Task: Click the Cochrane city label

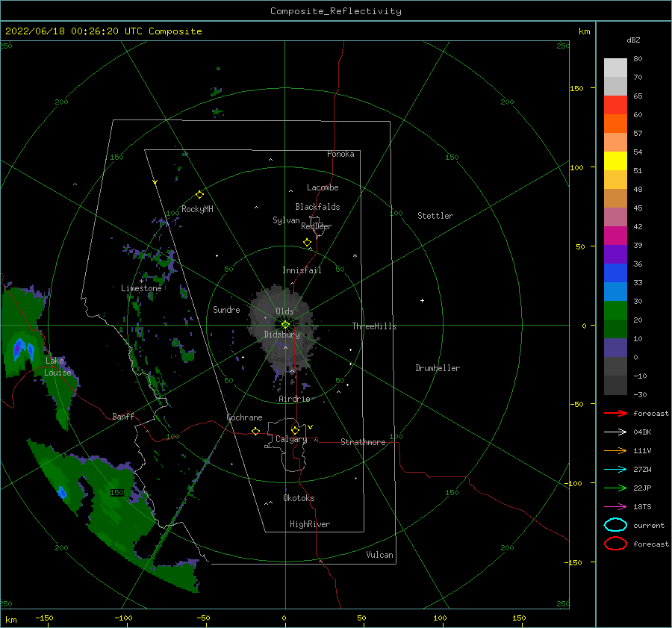Action: (244, 417)
